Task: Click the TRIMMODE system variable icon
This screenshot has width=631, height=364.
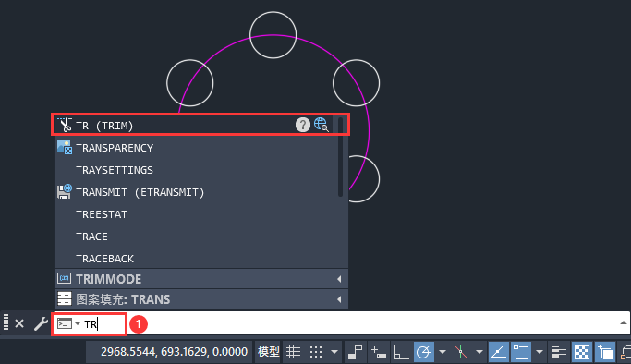Action: pyautogui.click(x=65, y=278)
